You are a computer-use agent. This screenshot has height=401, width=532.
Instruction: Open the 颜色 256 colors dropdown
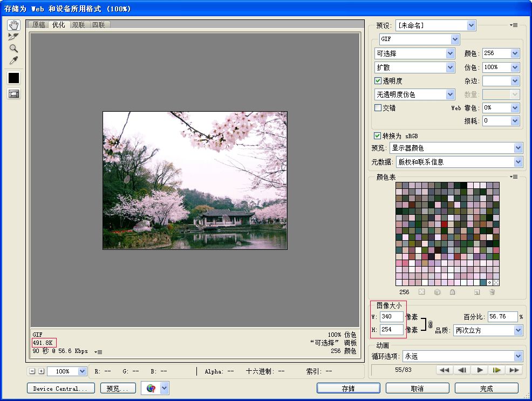point(515,53)
